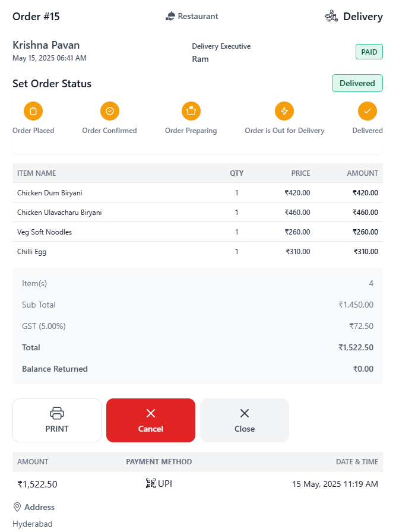Select the Chicken Ulavacharu Biryani row
396x532 pixels.
click(198, 213)
